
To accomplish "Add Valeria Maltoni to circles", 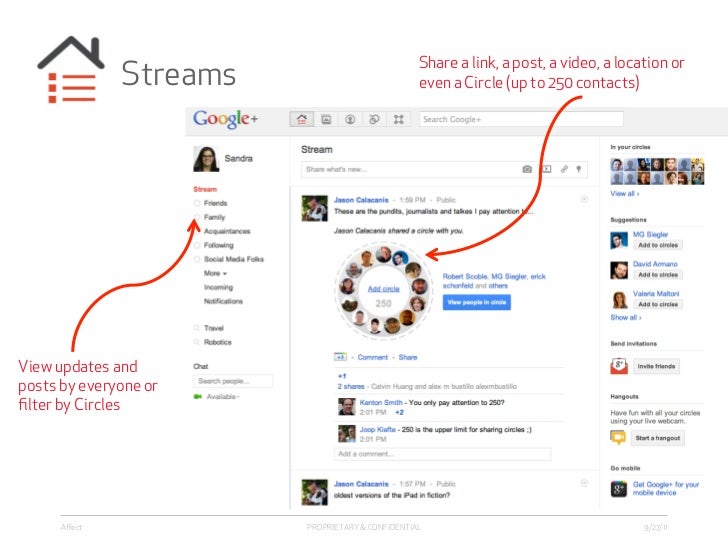I will tap(658, 305).
